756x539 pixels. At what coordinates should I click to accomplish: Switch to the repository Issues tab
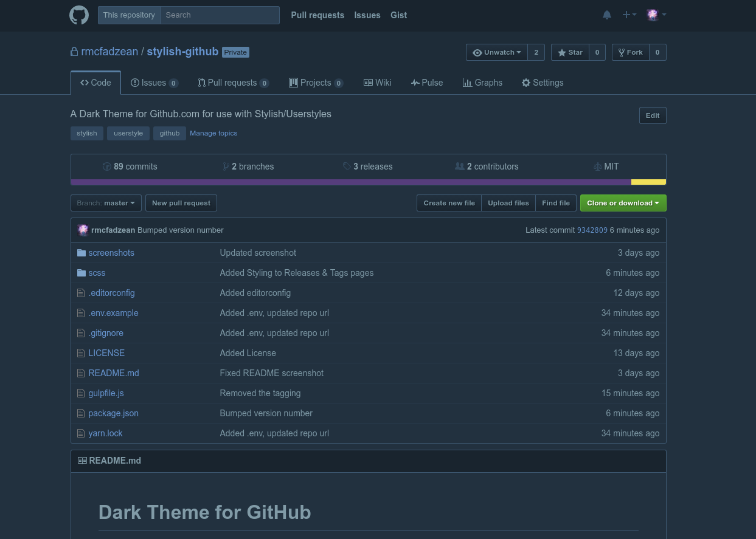[x=154, y=83]
